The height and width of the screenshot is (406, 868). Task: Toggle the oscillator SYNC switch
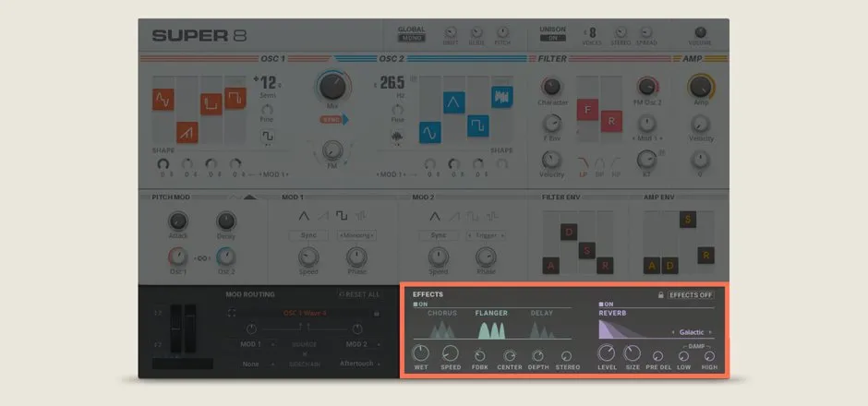(333, 119)
